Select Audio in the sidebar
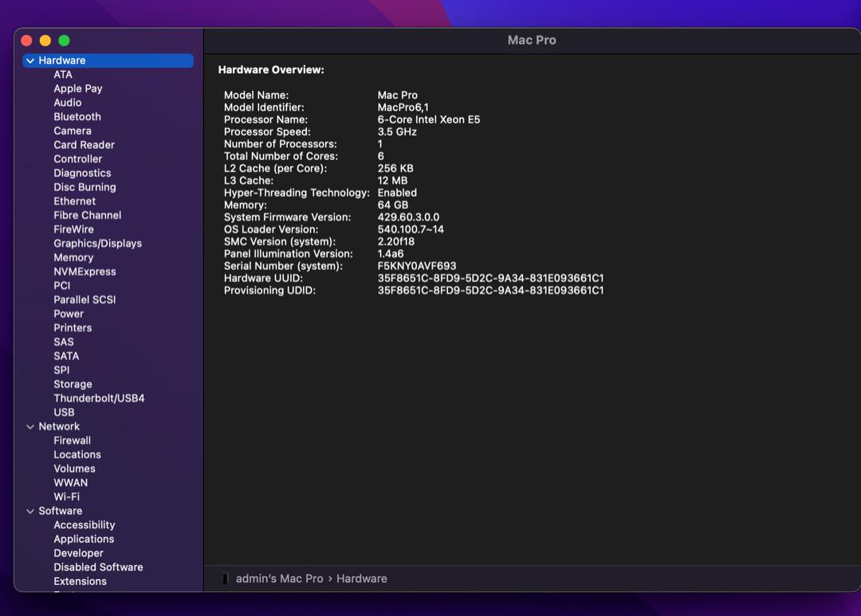The height and width of the screenshot is (616, 861). pos(68,103)
